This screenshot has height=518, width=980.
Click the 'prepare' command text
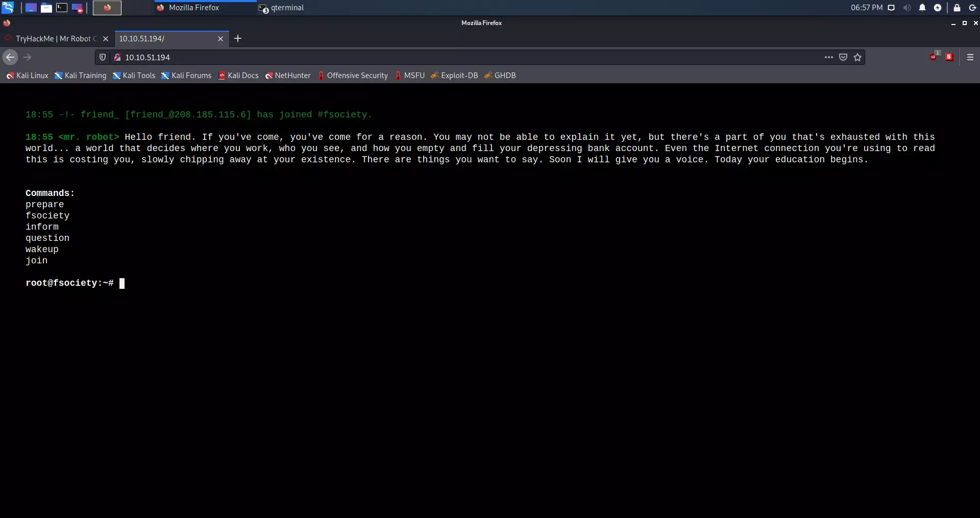(45, 205)
